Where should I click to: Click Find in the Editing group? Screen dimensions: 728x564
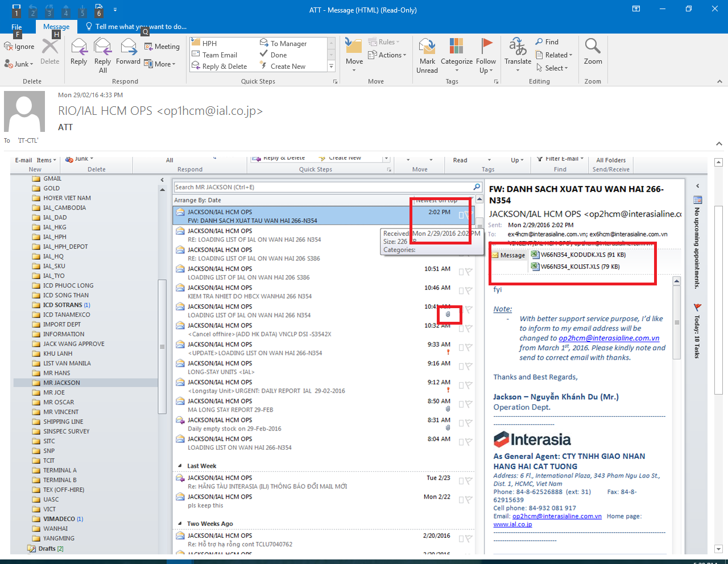coord(547,42)
